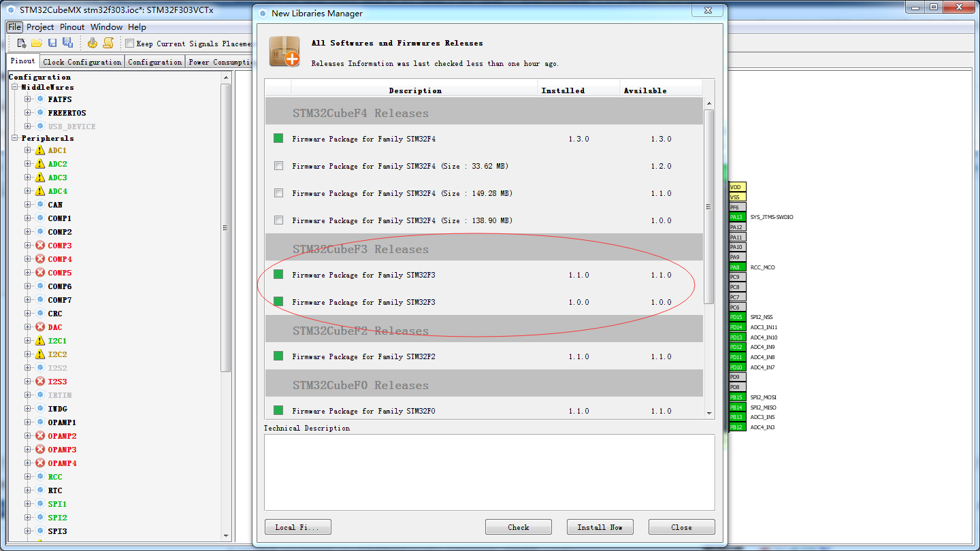Click the cube icon beside IWDG
The width and height of the screenshot is (980, 551).
click(40, 409)
